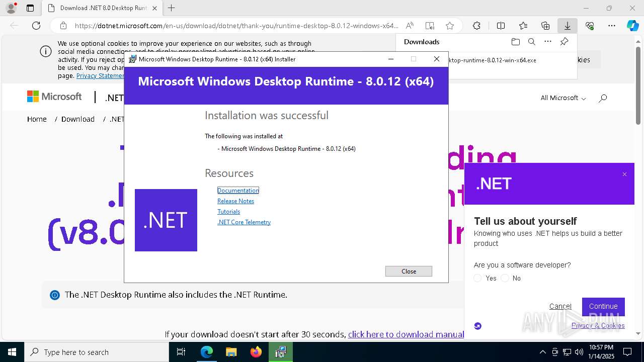This screenshot has width=644, height=362.
Task: View site information lock icon
Action: (63, 26)
